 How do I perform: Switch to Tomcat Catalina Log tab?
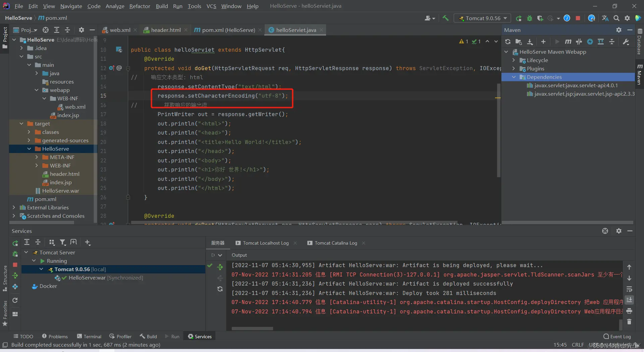tap(336, 243)
